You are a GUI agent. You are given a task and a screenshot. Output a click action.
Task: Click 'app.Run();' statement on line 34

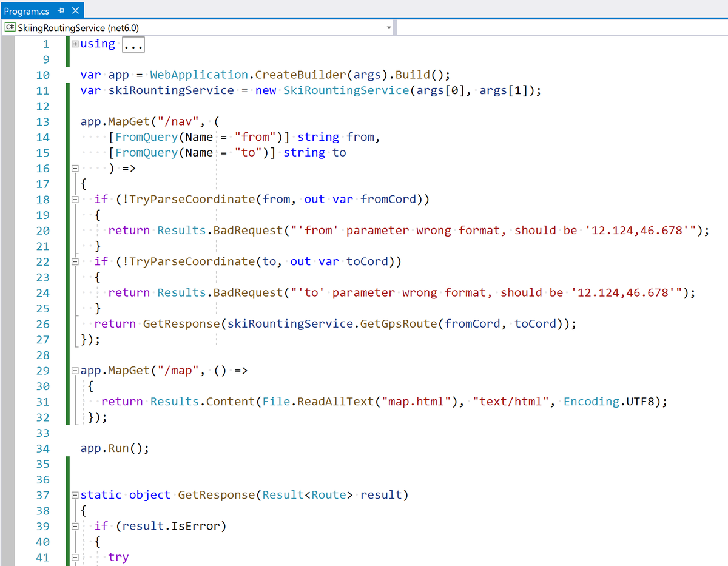[x=115, y=448]
